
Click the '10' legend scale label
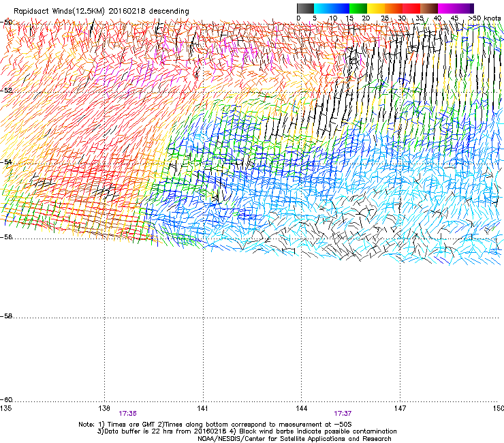point(333,18)
